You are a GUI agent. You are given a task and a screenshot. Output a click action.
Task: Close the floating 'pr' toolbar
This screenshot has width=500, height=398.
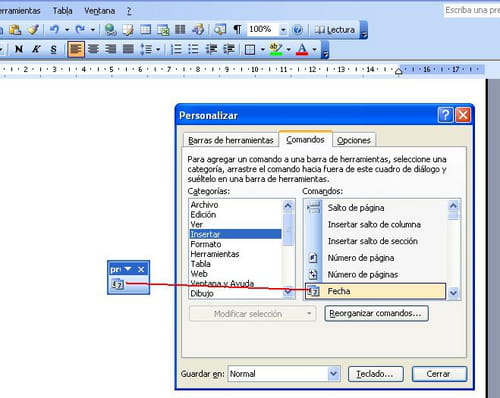(x=141, y=269)
